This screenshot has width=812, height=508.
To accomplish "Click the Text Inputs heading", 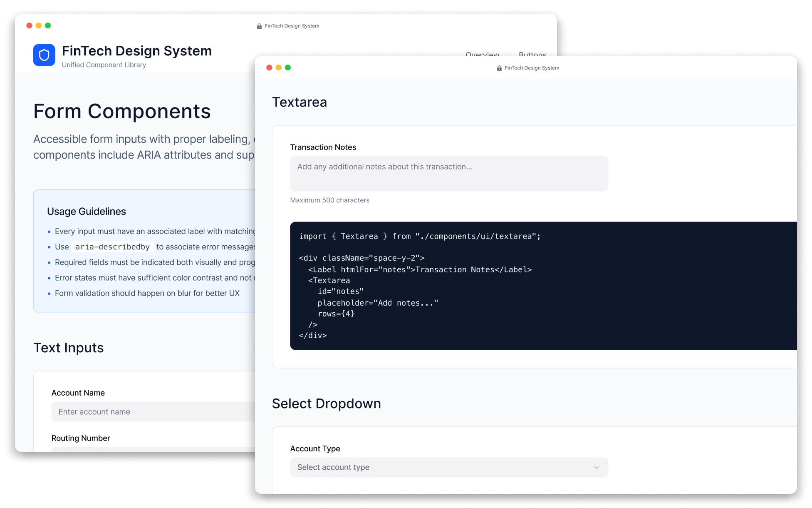I will [69, 348].
